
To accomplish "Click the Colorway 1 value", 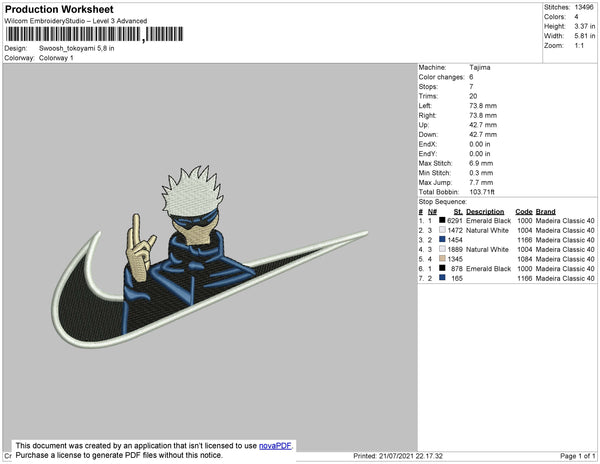I will [56, 58].
